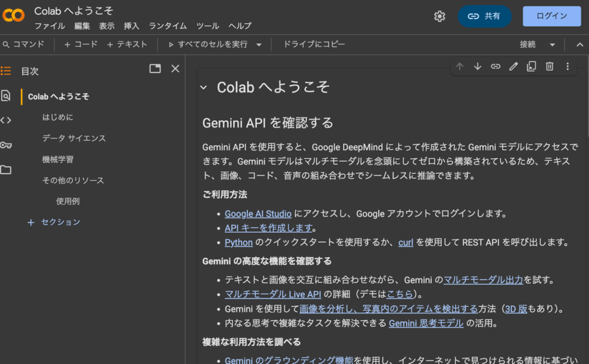Open the 編集 menu
This screenshot has width=589, height=364.
coord(82,26)
